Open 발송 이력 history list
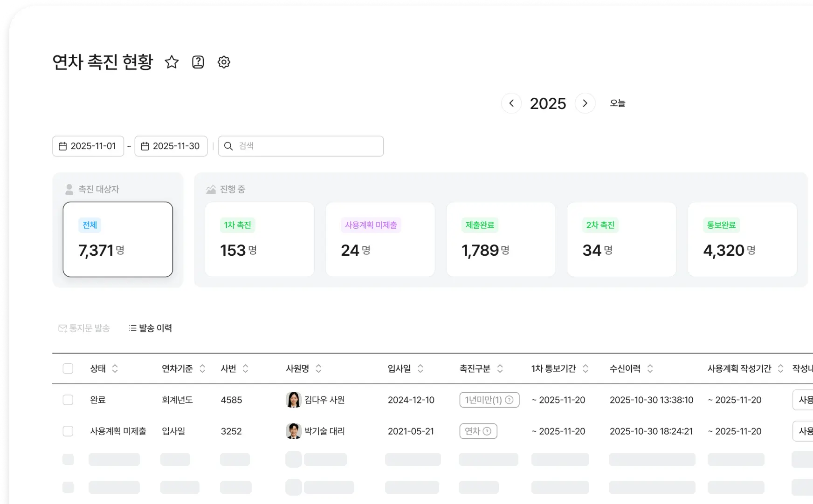This screenshot has height=504, width=813. [x=151, y=328]
